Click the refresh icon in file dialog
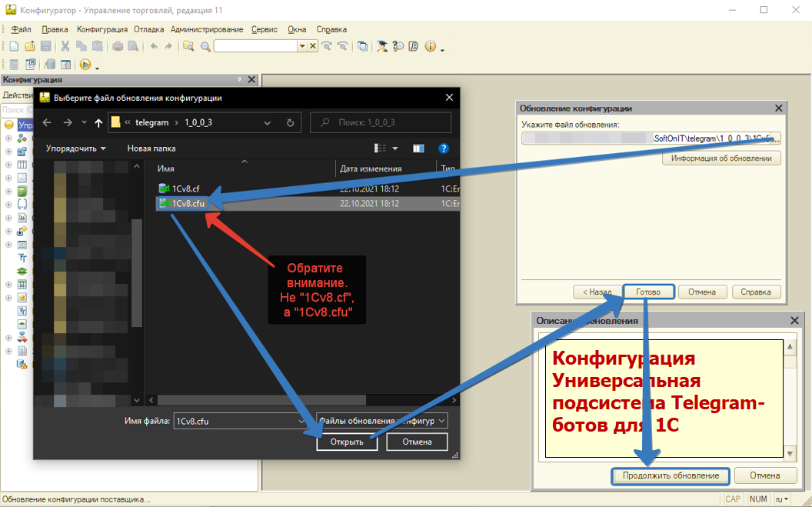The width and height of the screenshot is (812, 507). click(289, 122)
